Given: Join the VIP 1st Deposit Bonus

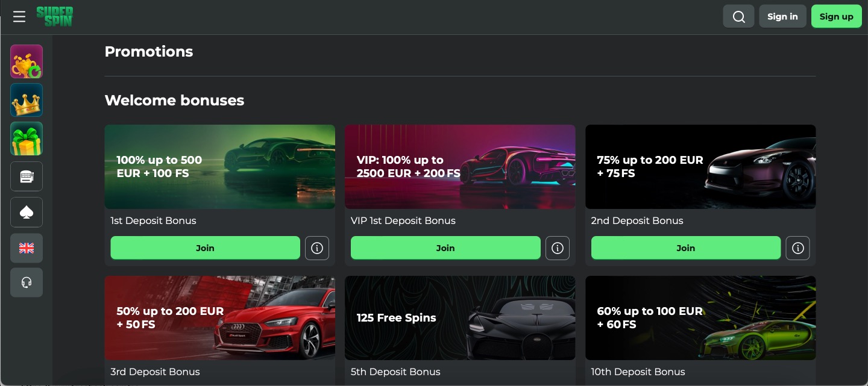Looking at the screenshot, I should click(x=445, y=248).
